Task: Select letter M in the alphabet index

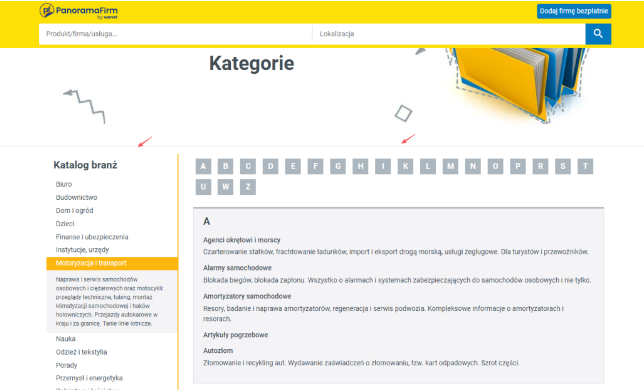Action: (x=451, y=166)
